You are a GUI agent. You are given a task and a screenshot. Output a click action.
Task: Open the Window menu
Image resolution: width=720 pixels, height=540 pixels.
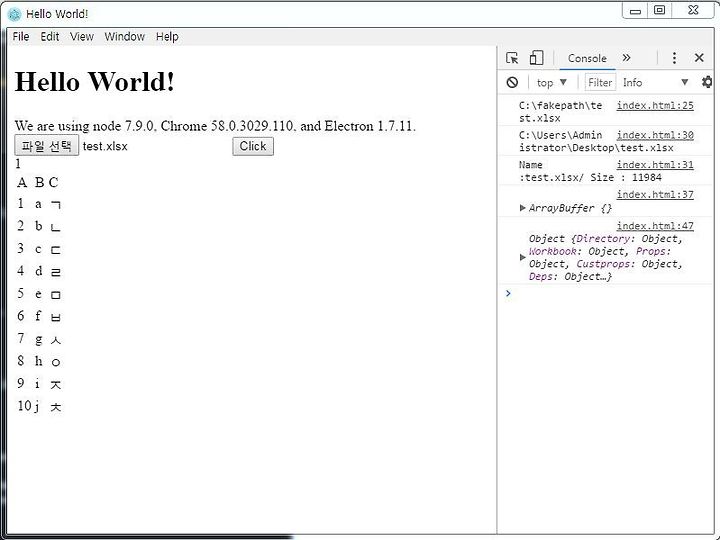124,37
